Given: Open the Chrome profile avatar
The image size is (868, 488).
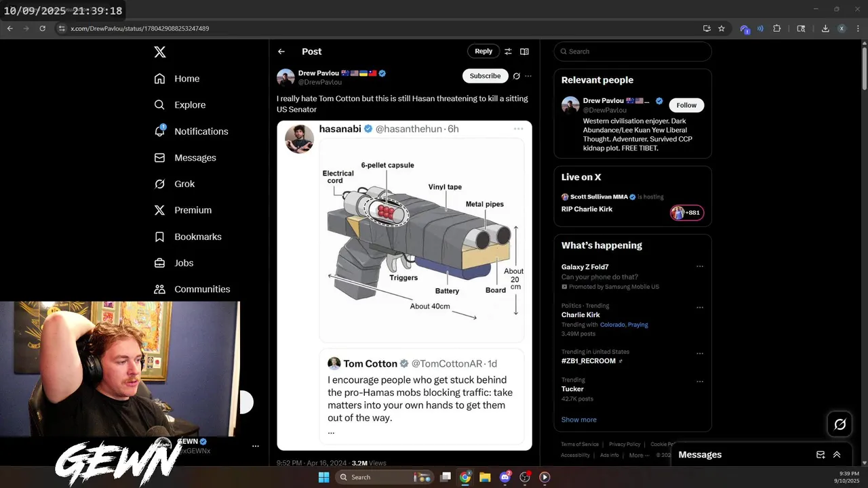Looking at the screenshot, I should [x=842, y=28].
